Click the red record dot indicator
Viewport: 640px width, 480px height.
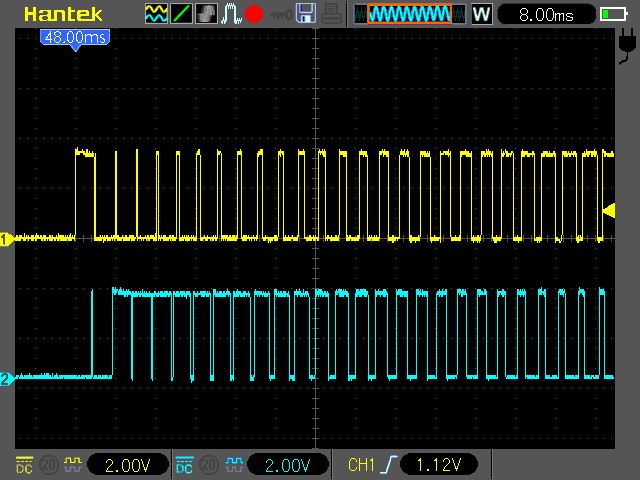pyautogui.click(x=253, y=14)
